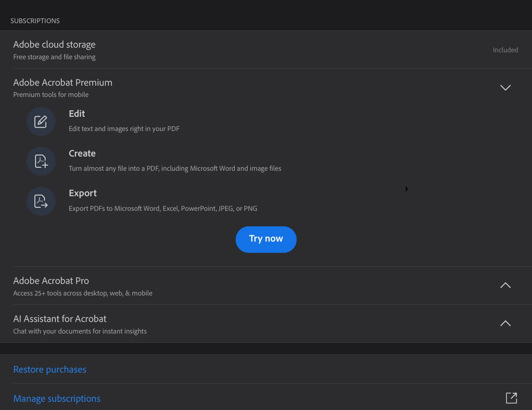This screenshot has width=532, height=410.
Task: Click 'Premium tools for mobile' subtitle
Action: pyautogui.click(x=51, y=95)
